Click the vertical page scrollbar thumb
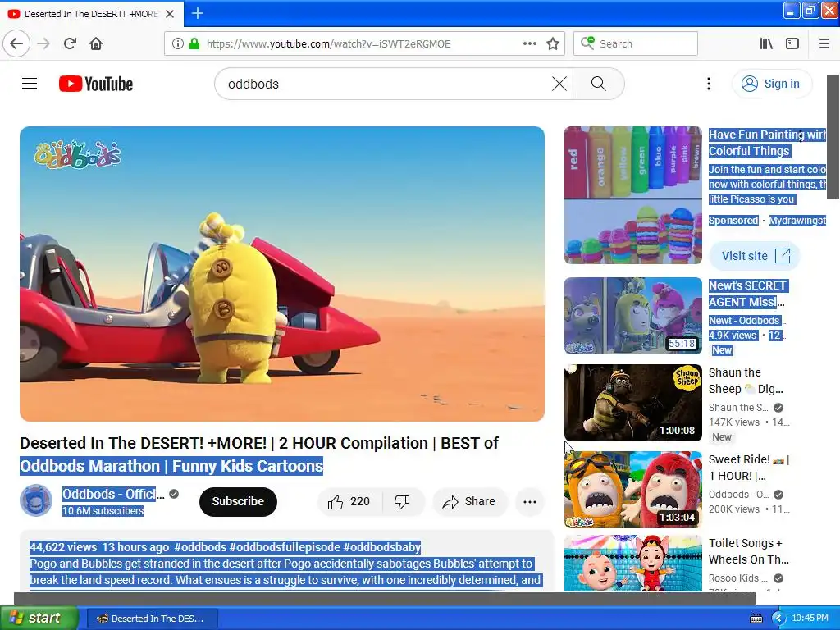The height and width of the screenshot is (630, 840). pos(833,137)
